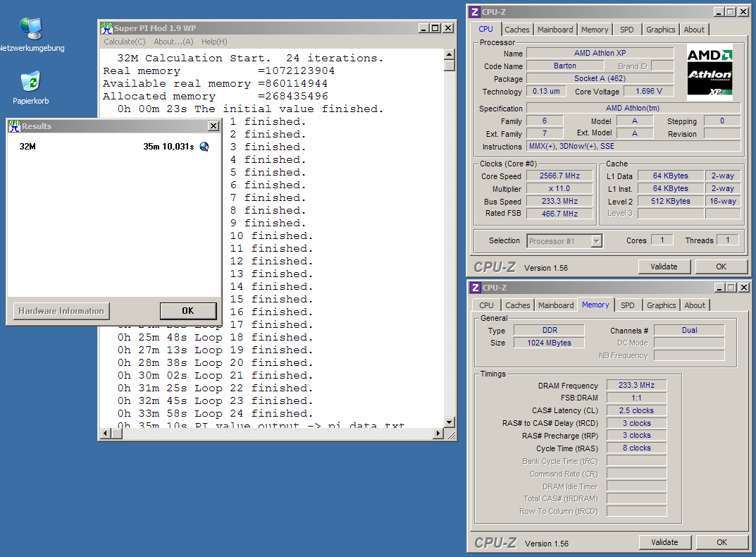Click the Instructions MMX(+), 3DNow!(+), SSE field
Viewport: 756px width, 557px height.
click(633, 146)
